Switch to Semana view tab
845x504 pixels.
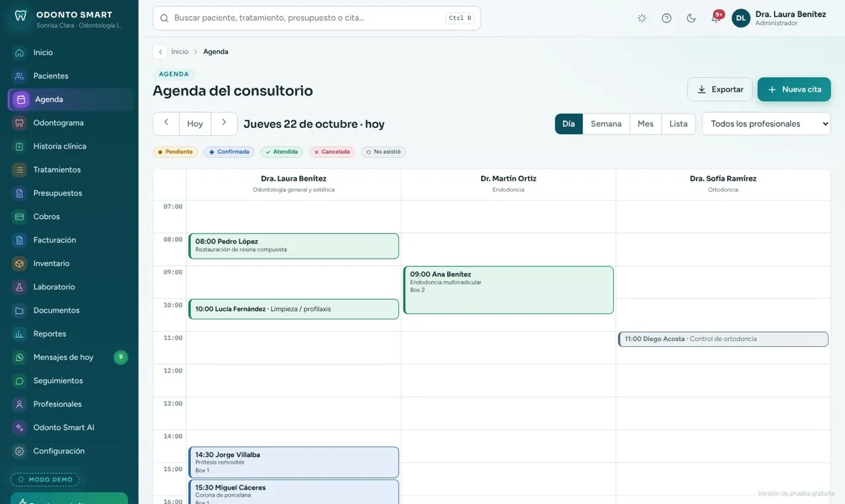click(x=606, y=124)
